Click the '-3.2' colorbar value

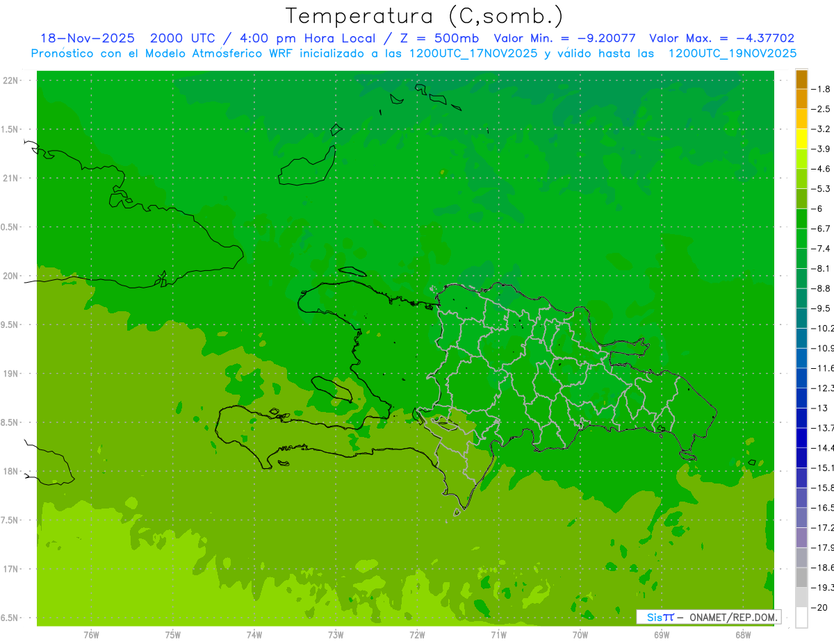[x=821, y=129]
